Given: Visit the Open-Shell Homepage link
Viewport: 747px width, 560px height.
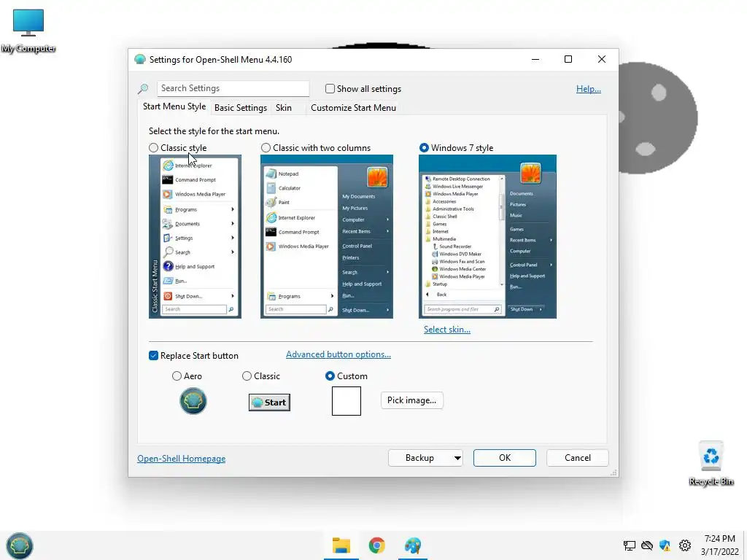Looking at the screenshot, I should click(182, 459).
